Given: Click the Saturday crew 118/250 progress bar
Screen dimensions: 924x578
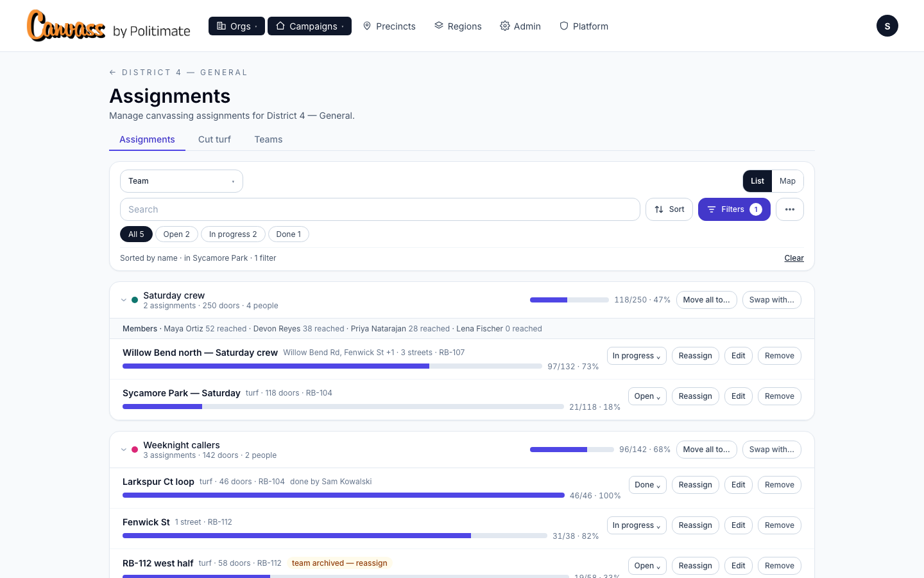Looking at the screenshot, I should (569, 300).
